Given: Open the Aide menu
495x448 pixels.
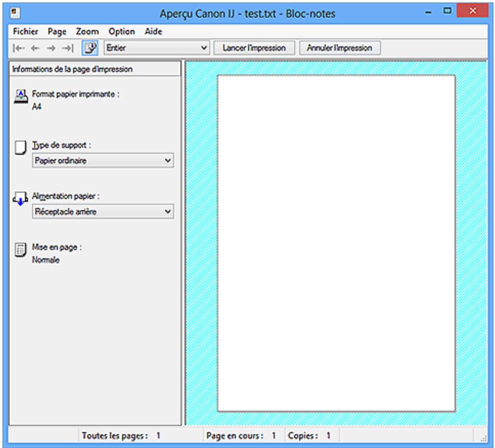Looking at the screenshot, I should [x=154, y=31].
